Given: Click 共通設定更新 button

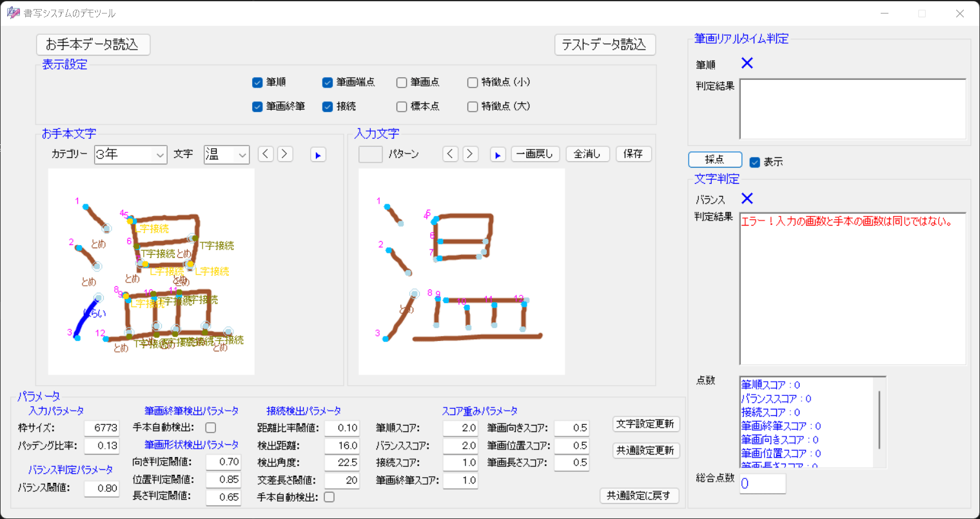Looking at the screenshot, I should [646, 451].
